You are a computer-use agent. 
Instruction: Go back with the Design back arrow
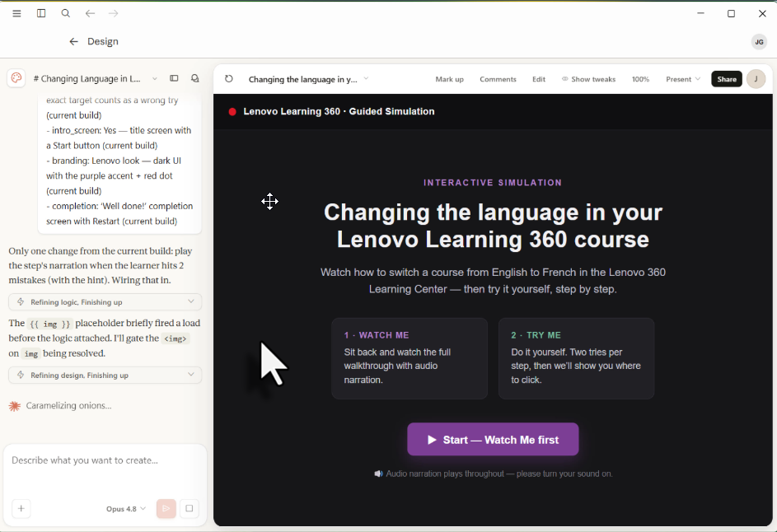pyautogui.click(x=74, y=42)
